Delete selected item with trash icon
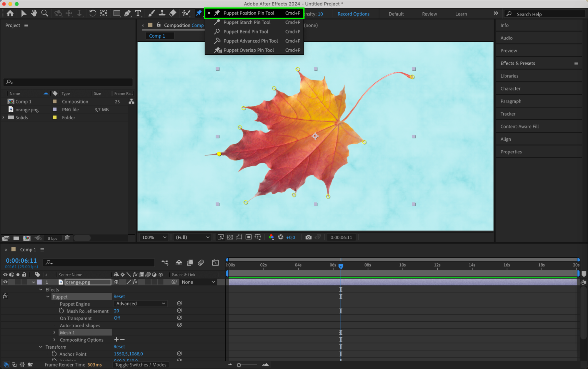 click(x=67, y=238)
